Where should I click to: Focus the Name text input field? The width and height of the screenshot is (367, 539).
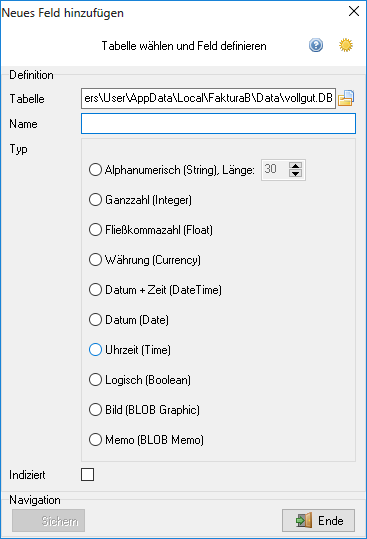(218, 123)
